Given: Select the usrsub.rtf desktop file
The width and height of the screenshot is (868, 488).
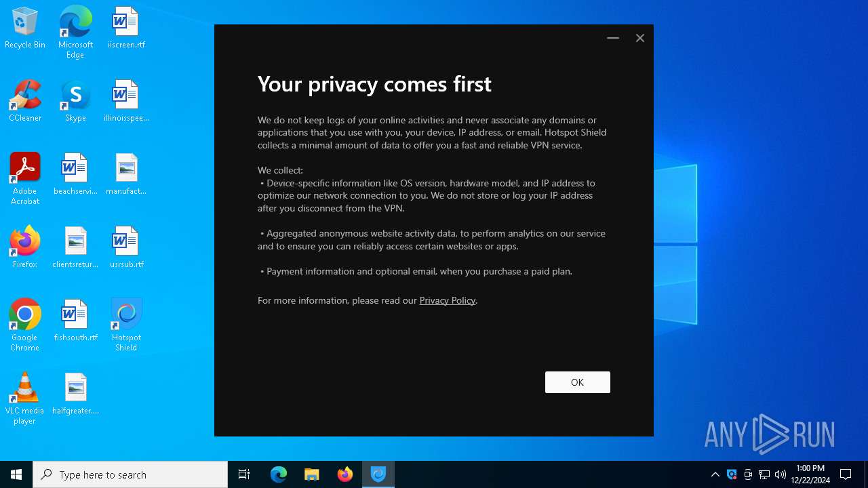Looking at the screenshot, I should (126, 248).
